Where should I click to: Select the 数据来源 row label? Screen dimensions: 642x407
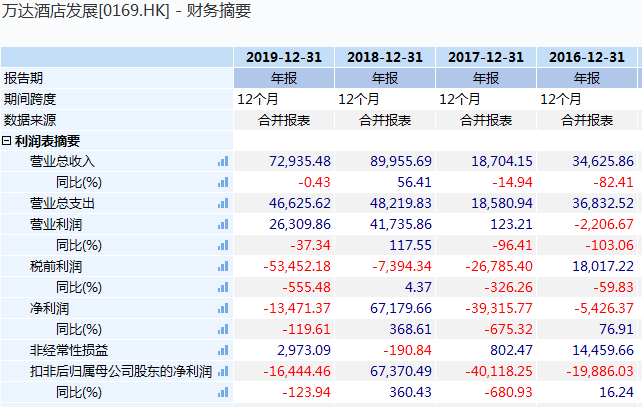[29, 120]
